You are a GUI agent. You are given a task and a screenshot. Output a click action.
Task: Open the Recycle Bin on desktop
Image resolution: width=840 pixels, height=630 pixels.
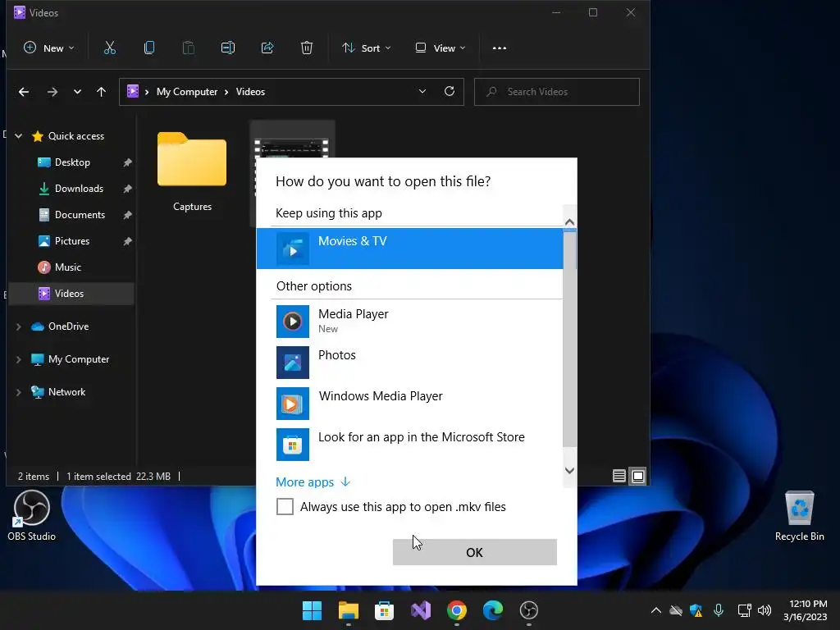[x=799, y=517]
